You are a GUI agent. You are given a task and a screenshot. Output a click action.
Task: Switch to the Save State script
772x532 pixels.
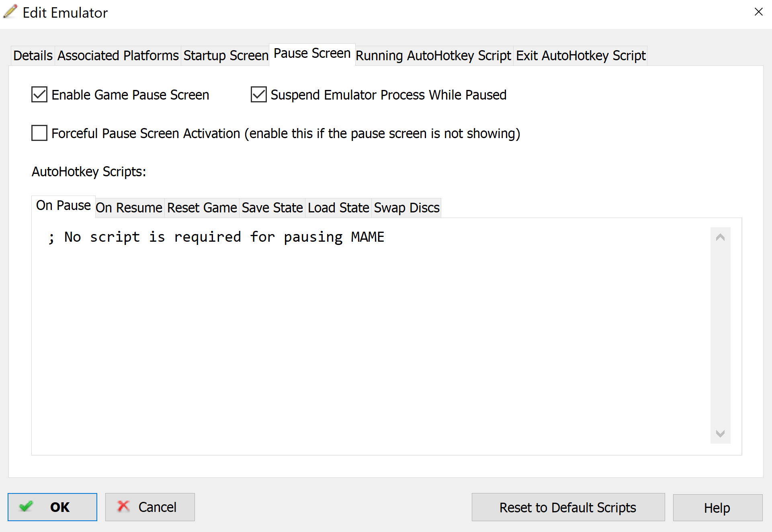pos(272,208)
